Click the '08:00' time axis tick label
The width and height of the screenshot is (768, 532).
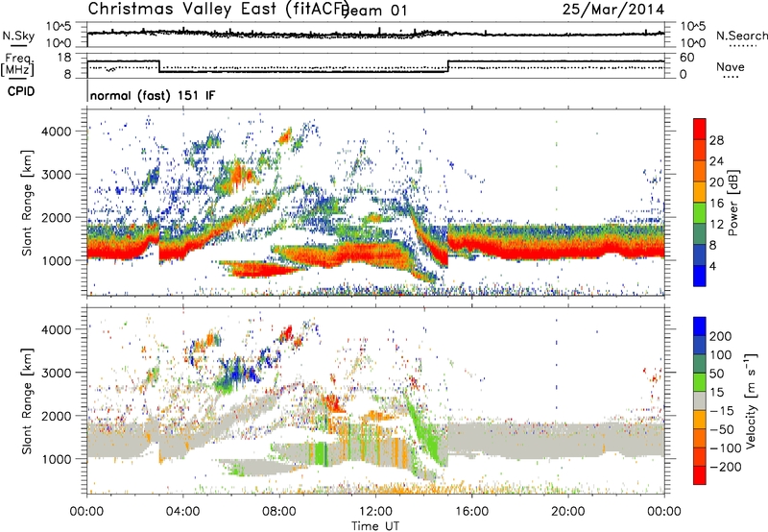point(279,512)
